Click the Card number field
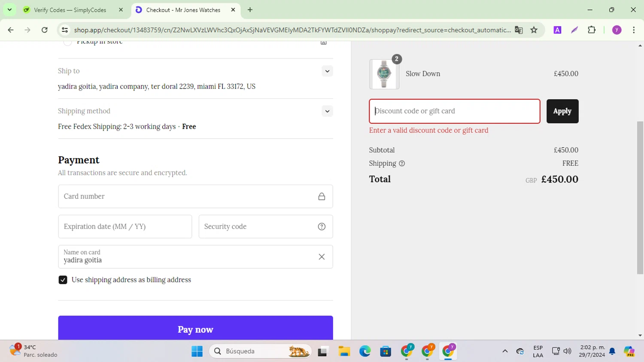Image resolution: width=644 pixels, height=362 pixels. pyautogui.click(x=195, y=196)
